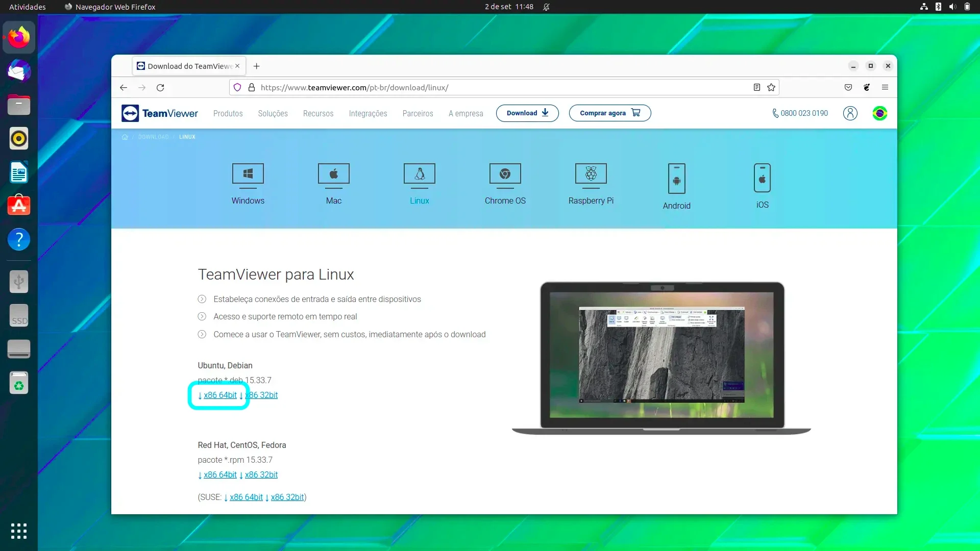Open LibreOffice Writer from the dock
Viewport: 980px width, 551px height.
19,172
